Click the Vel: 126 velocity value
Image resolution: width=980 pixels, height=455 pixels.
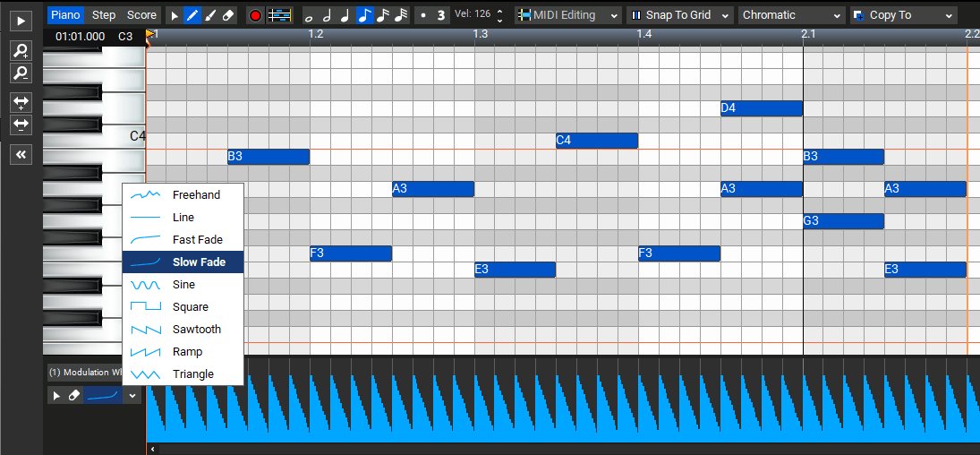(x=473, y=13)
